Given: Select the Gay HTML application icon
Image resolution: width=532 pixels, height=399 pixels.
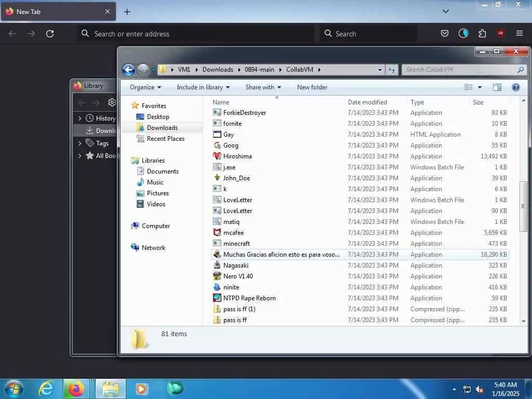Looking at the screenshot, I should click(x=217, y=135).
